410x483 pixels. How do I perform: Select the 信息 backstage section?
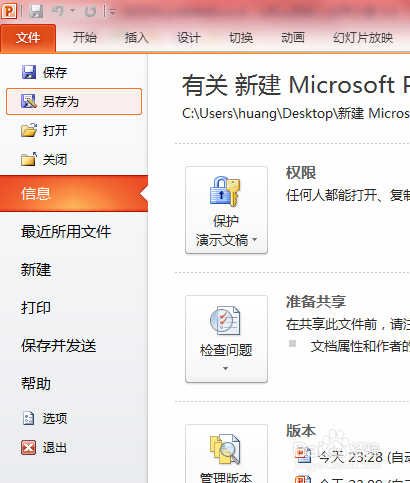(x=74, y=194)
